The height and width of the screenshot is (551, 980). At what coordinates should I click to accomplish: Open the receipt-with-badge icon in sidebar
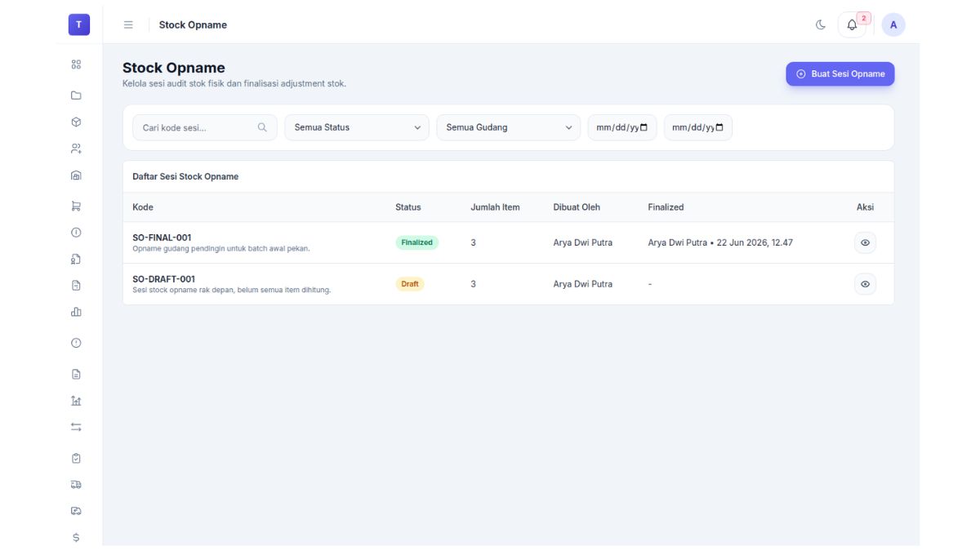(76, 260)
